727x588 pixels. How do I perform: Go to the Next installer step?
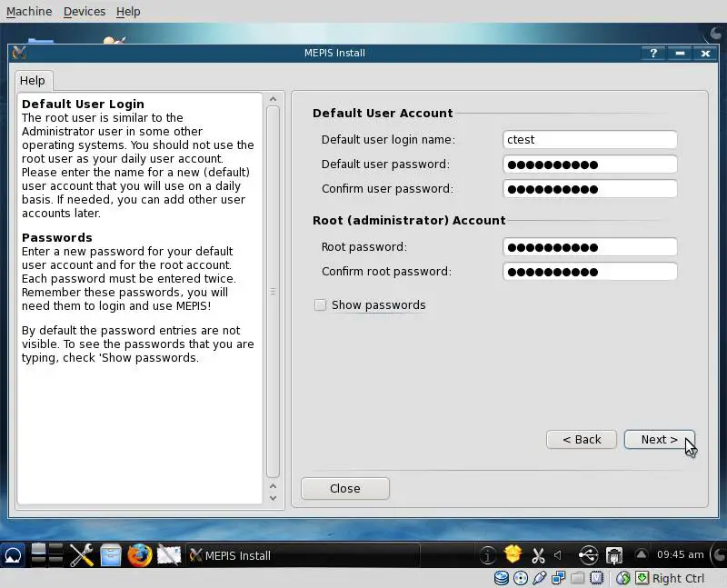click(x=660, y=439)
